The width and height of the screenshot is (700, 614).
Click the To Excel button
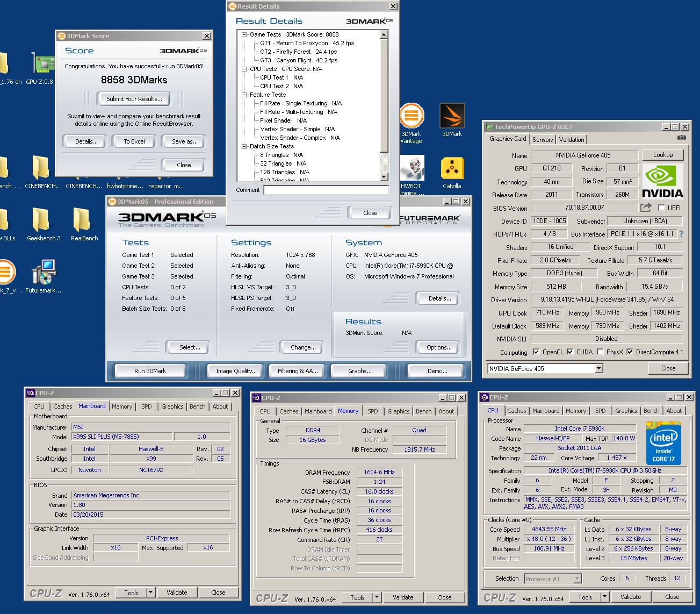pyautogui.click(x=134, y=141)
